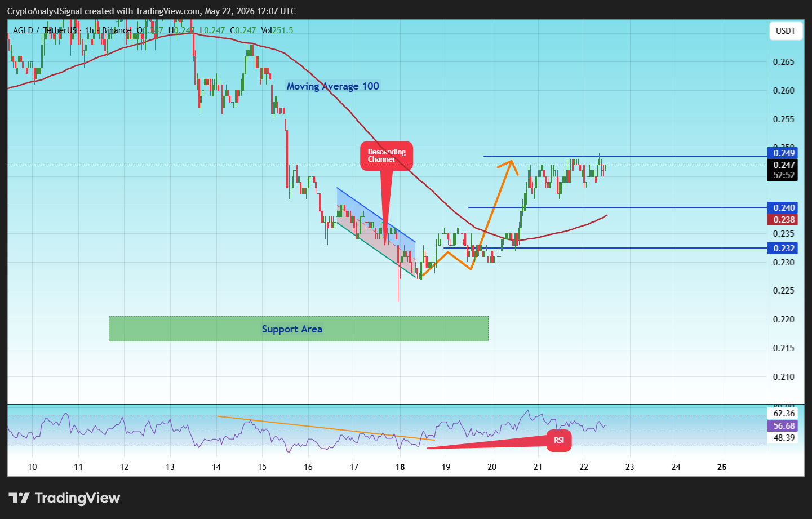Select the 0.220 price axis label

(x=784, y=320)
